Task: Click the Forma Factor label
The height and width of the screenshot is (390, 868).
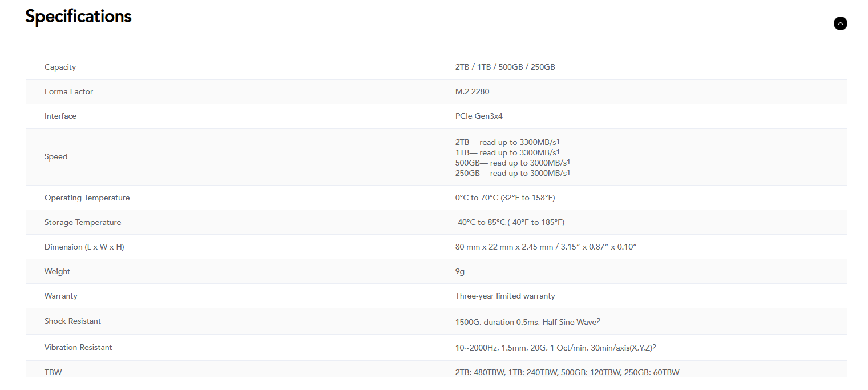Action: [x=68, y=91]
